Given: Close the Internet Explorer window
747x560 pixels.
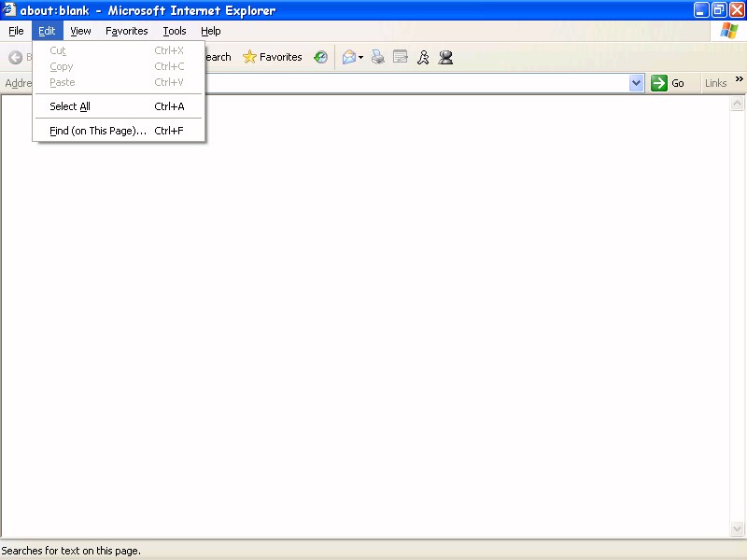Looking at the screenshot, I should click(737, 9).
